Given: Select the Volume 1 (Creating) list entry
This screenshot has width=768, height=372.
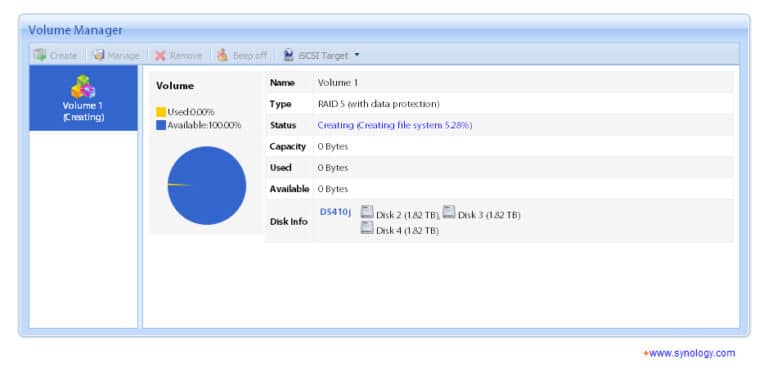Looking at the screenshot, I should point(83,98).
